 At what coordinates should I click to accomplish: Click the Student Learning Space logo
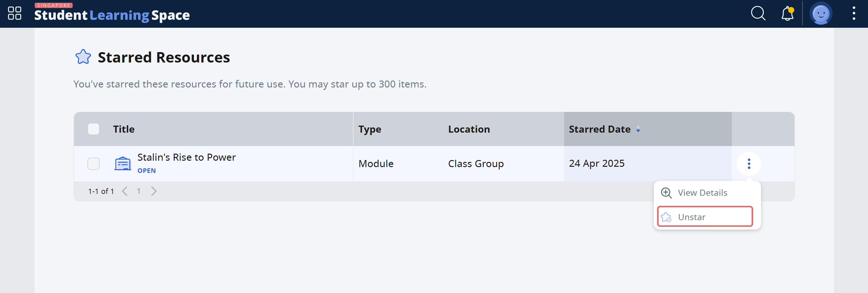(112, 15)
